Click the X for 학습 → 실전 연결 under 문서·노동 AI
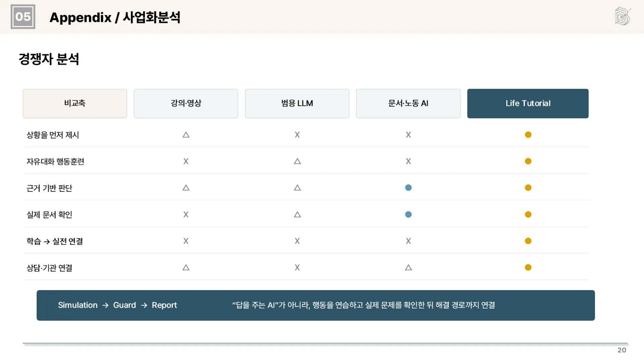 coord(408,241)
